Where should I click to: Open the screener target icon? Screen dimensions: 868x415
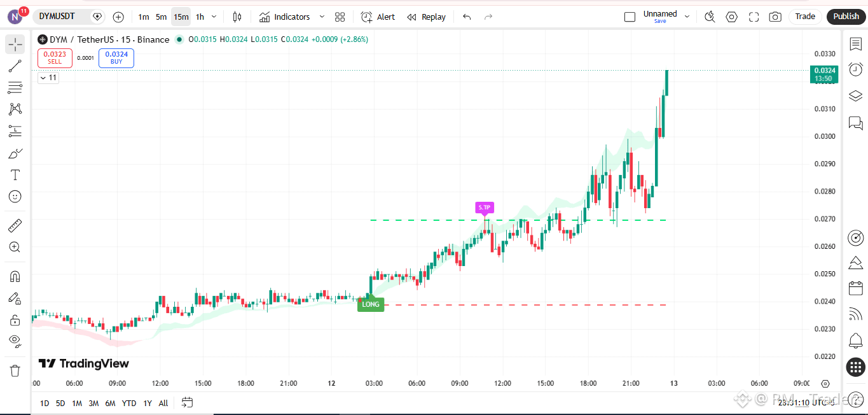coord(855,237)
